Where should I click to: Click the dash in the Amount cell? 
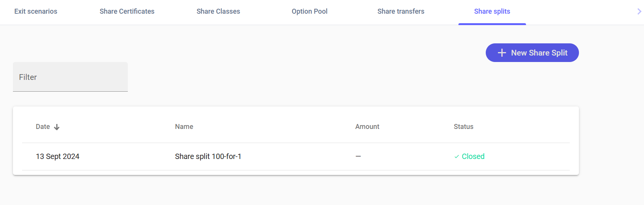(x=358, y=156)
